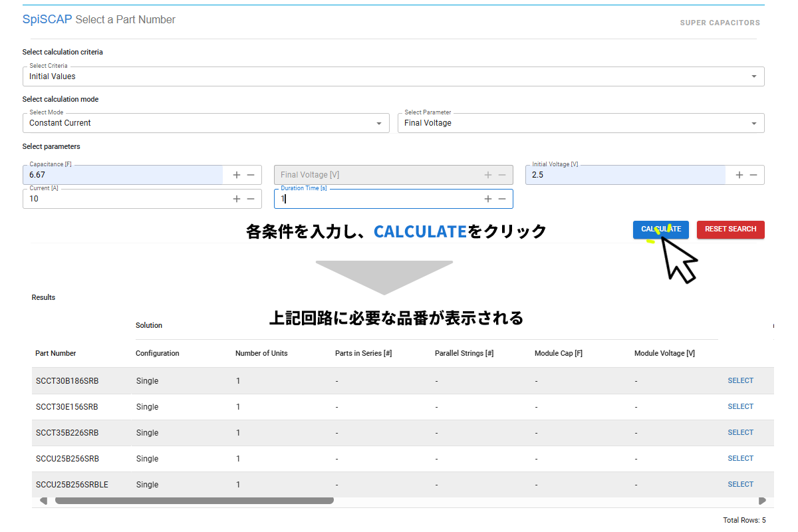Viewport: 798px width, 532px height.
Task: Click the SCCT30E156SRB part number cell
Action: [x=67, y=407]
